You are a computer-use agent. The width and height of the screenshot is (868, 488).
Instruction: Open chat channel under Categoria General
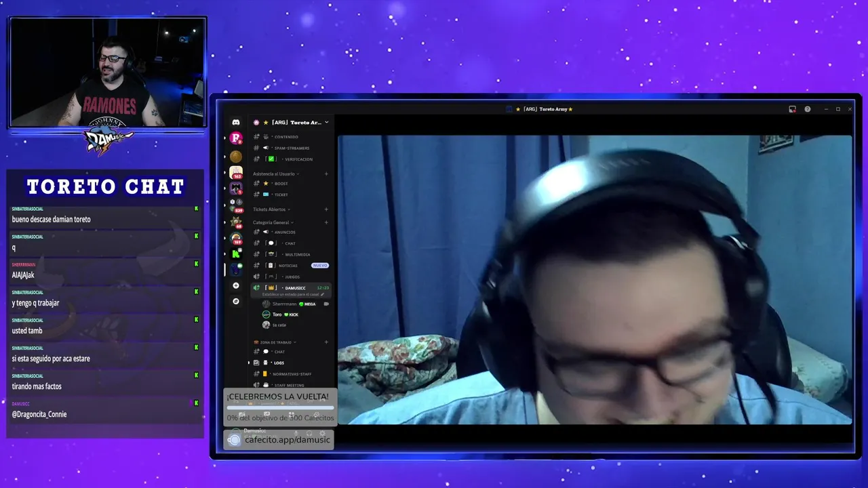(291, 243)
